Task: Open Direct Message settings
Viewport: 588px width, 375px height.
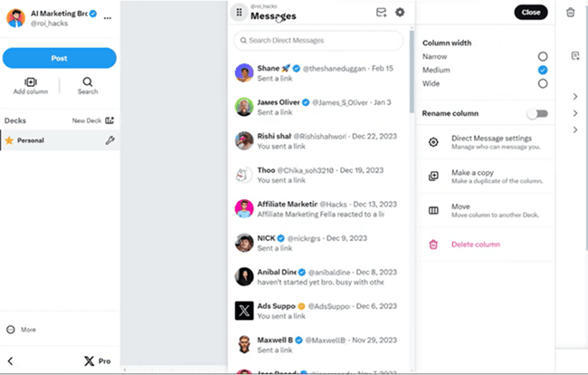Action: tap(486, 142)
